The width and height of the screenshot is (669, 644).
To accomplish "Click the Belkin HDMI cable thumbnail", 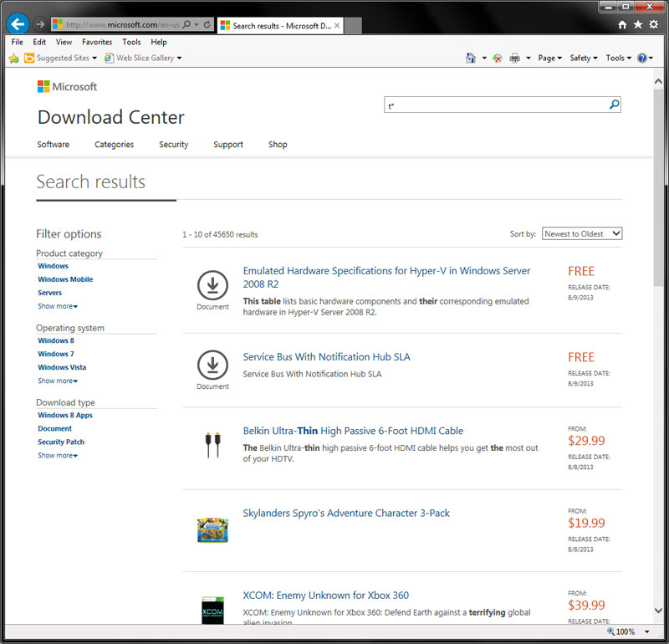I will click(213, 445).
